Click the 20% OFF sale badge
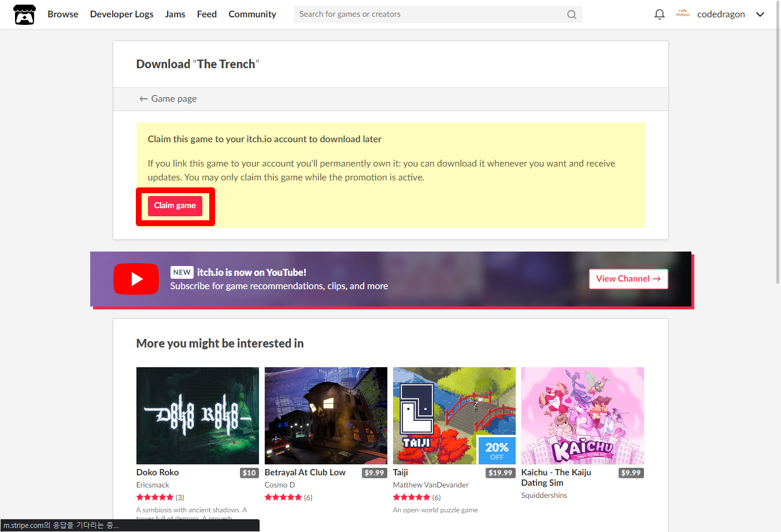Viewport: 781px width, 532px height. (x=497, y=450)
